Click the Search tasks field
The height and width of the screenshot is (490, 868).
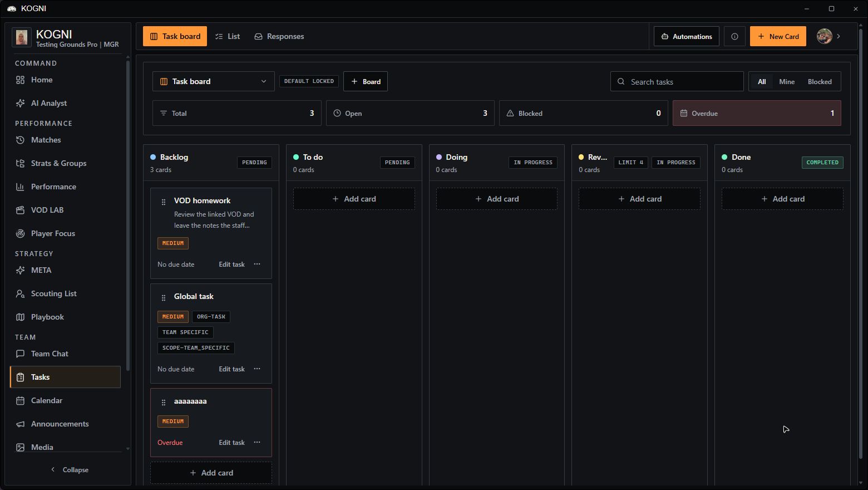[x=677, y=81]
